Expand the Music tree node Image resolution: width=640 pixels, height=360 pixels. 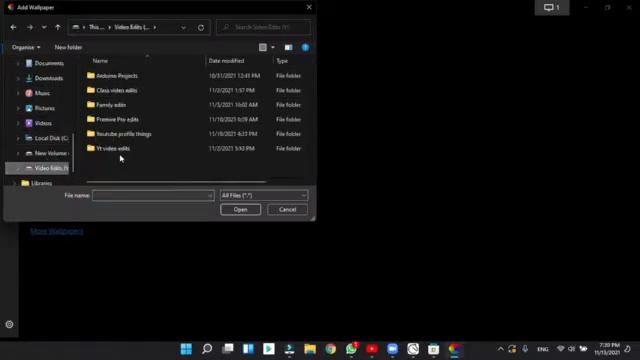tap(18, 93)
